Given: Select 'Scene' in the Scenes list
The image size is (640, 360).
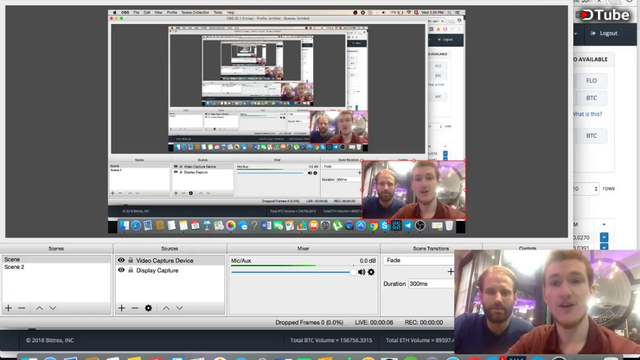Looking at the screenshot, I should (56, 259).
